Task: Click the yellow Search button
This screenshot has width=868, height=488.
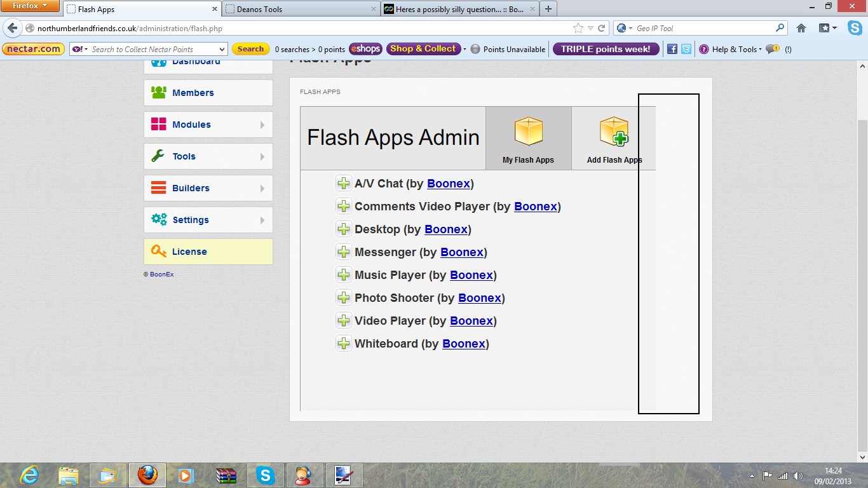Action: coord(250,49)
